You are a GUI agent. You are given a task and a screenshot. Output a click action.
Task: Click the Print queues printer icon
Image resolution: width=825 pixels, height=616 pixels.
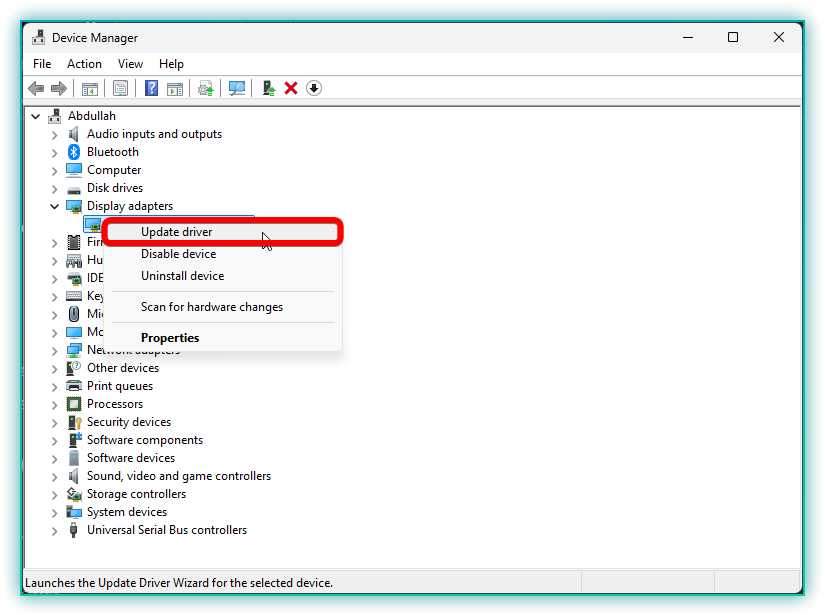(x=74, y=386)
